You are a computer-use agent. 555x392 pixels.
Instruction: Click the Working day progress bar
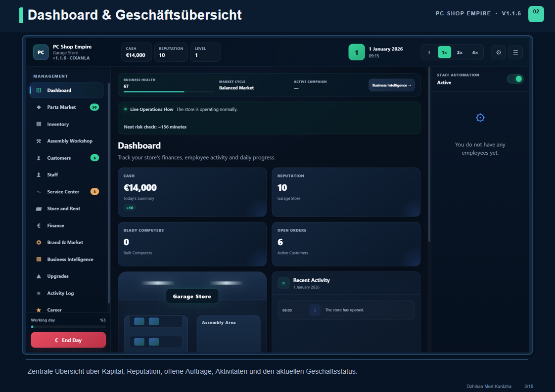(68, 327)
